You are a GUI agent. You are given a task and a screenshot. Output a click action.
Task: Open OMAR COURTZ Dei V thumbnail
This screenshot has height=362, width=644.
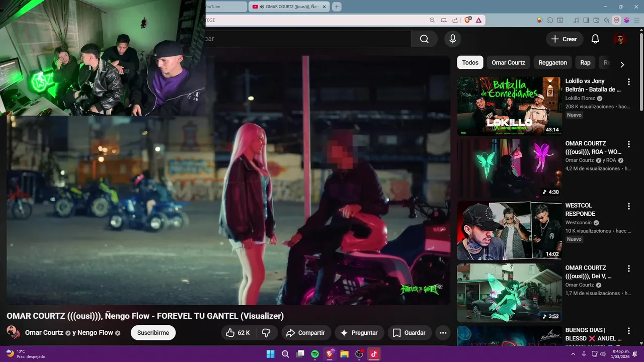click(x=509, y=293)
